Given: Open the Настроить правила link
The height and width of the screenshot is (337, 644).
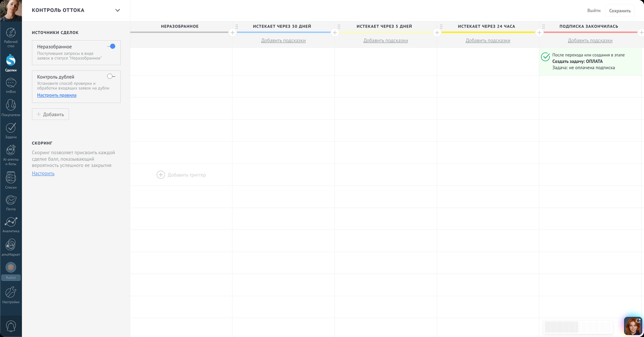Looking at the screenshot, I should pyautogui.click(x=57, y=95).
